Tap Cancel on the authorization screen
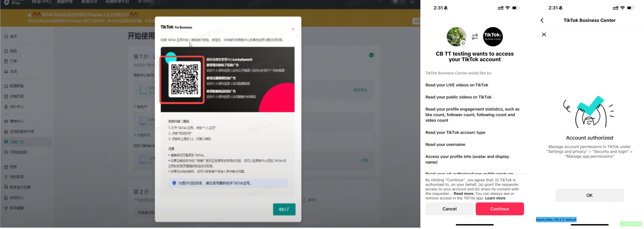644x229 pixels. pyautogui.click(x=449, y=209)
